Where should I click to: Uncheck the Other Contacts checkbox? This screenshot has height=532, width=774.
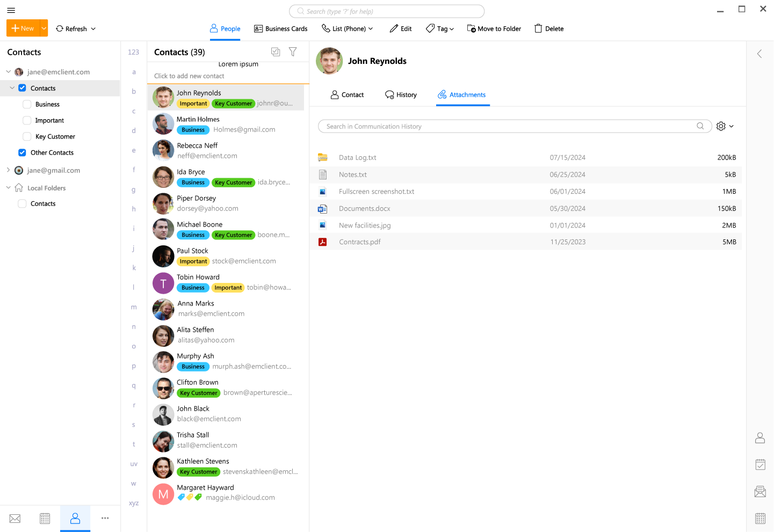coord(22,153)
